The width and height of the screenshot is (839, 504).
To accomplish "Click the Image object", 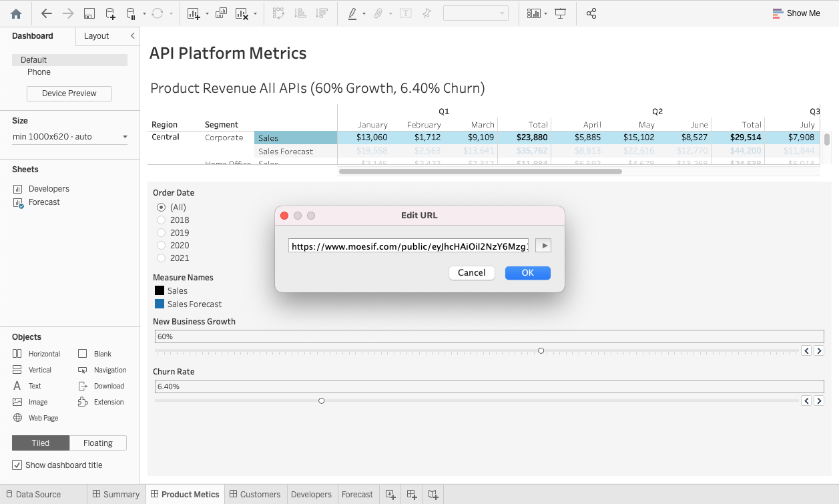I will point(30,402).
